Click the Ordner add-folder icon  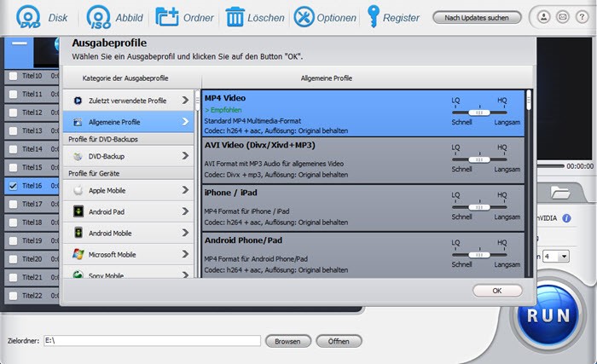[x=167, y=17]
